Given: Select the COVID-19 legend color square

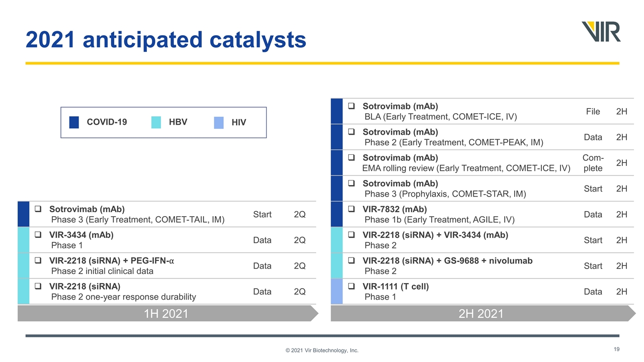Looking at the screenshot, I should point(74,122).
